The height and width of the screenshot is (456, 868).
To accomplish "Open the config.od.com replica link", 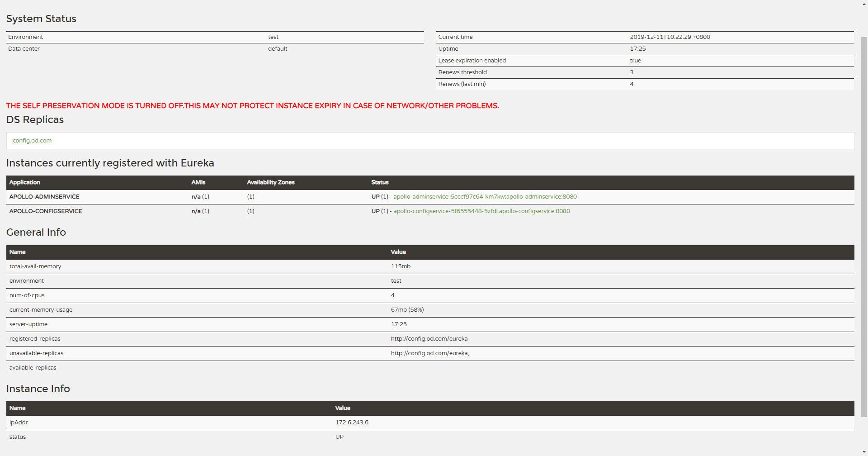I will [x=32, y=141].
